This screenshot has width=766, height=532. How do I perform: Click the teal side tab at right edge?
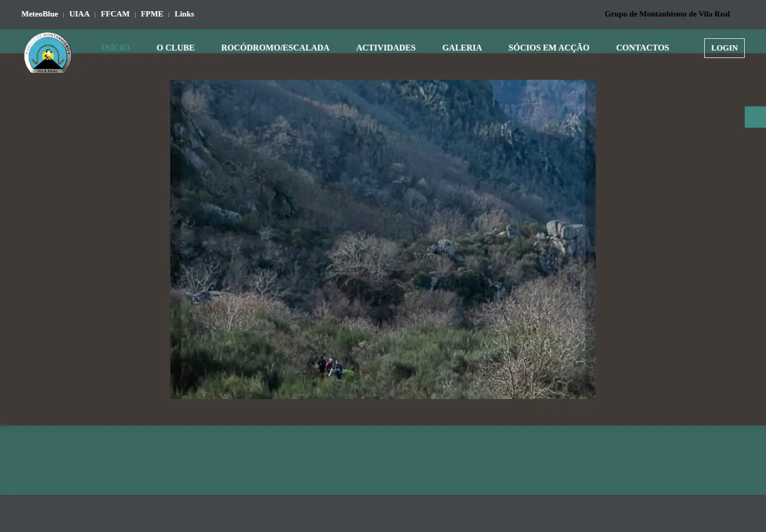point(755,117)
